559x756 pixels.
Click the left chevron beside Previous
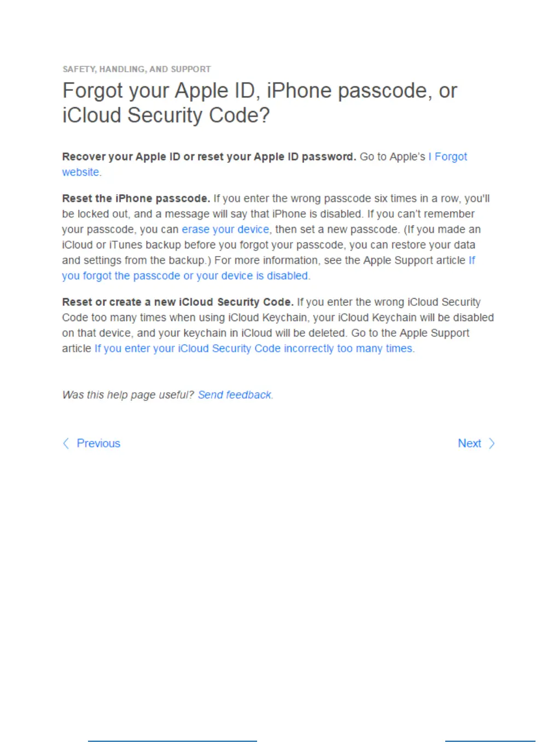click(66, 443)
